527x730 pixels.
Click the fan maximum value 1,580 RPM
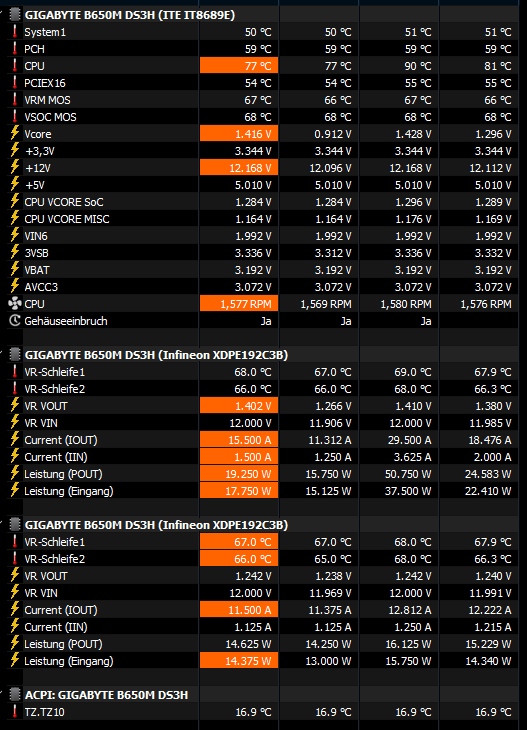pyautogui.click(x=406, y=304)
